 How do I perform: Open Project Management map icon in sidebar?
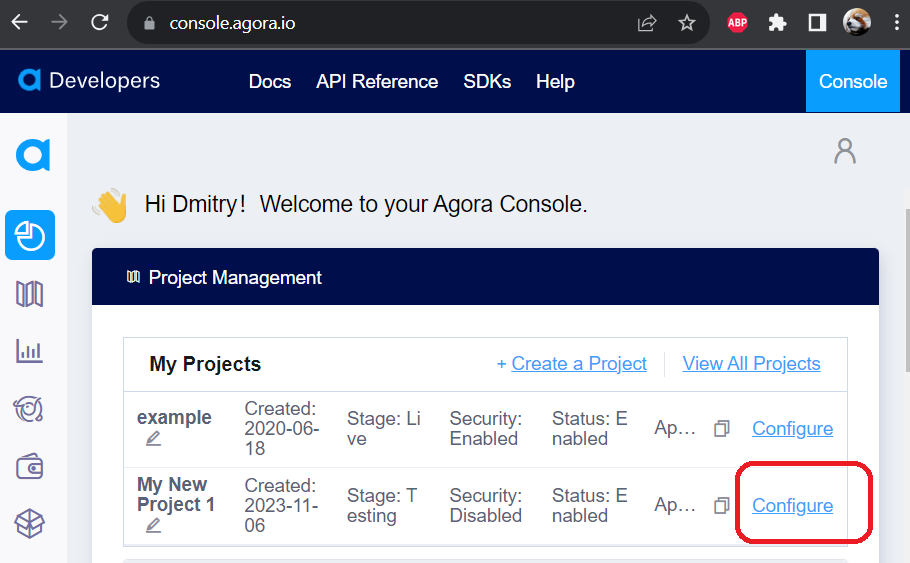(x=30, y=294)
